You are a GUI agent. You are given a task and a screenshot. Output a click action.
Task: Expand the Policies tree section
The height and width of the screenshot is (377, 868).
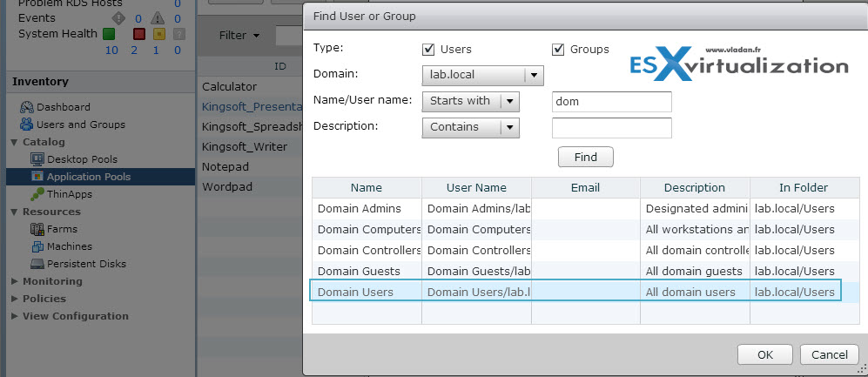click(x=15, y=299)
